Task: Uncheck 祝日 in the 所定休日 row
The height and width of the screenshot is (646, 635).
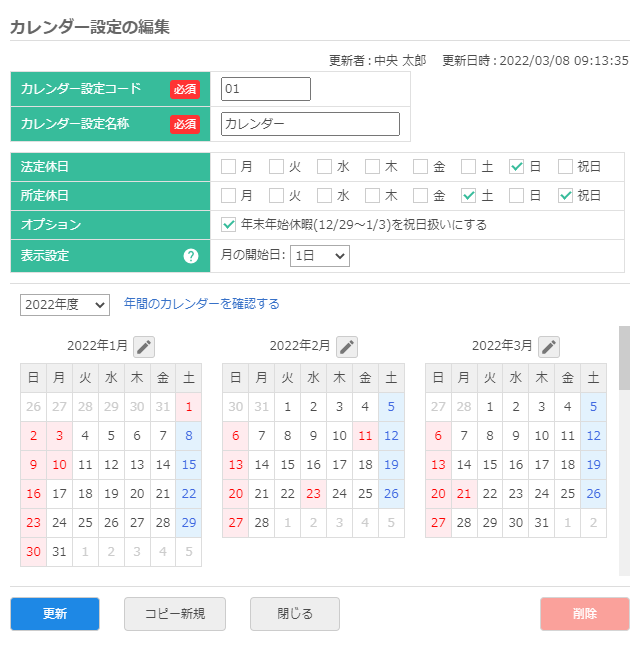Action: click(565, 196)
